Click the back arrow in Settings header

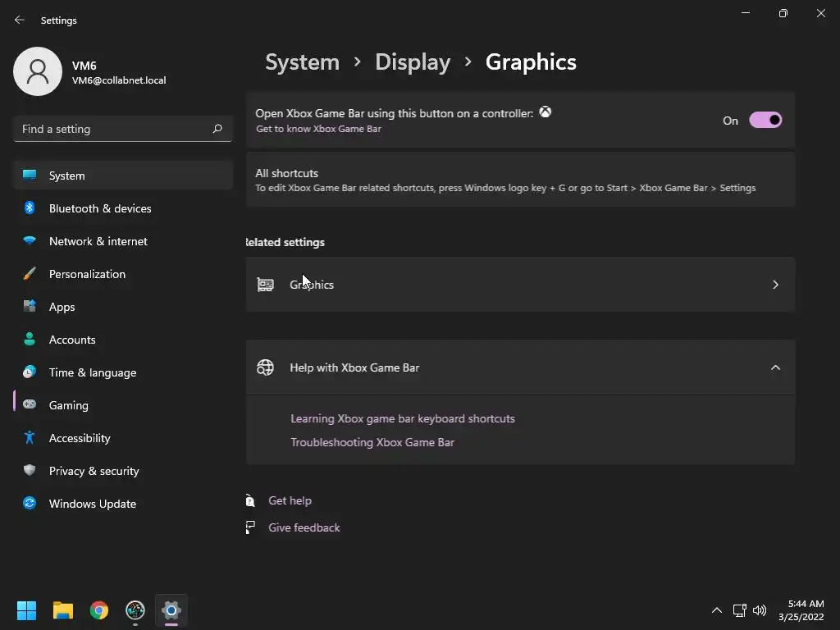coord(20,20)
